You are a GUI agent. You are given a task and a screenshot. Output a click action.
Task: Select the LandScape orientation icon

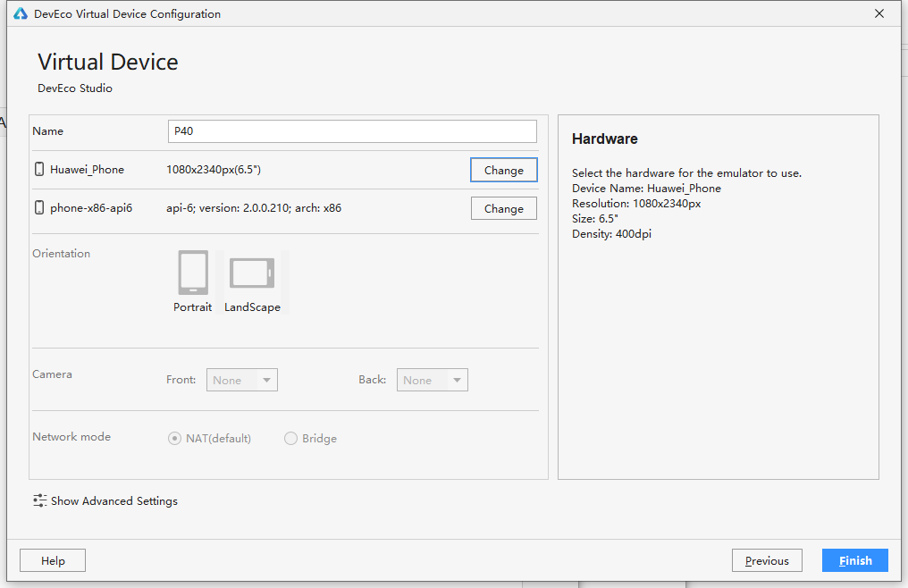tap(252, 273)
